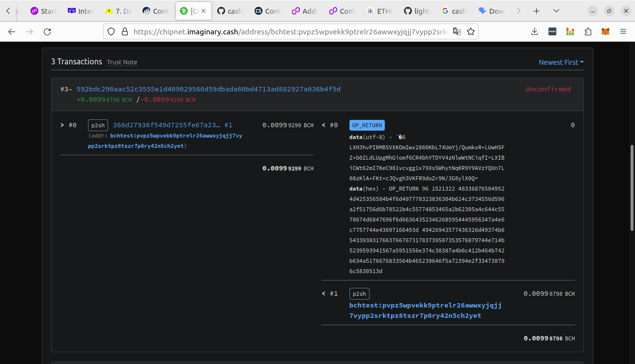Click the translate page icon
The width and height of the screenshot is (635, 364).
pos(457,31)
